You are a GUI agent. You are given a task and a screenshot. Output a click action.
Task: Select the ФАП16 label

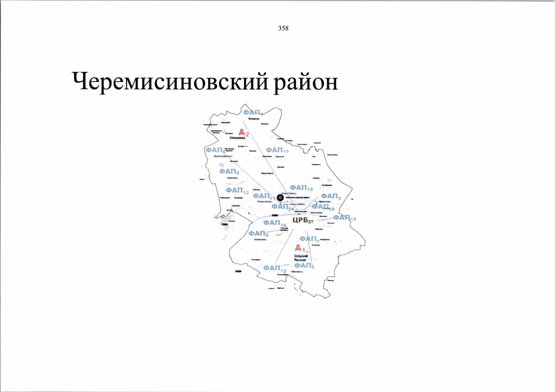pyautogui.click(x=275, y=223)
